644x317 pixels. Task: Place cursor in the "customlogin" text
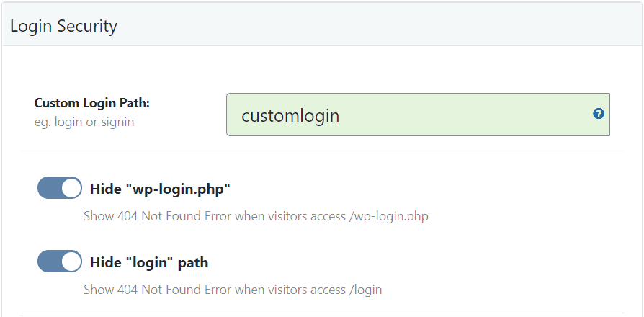coord(290,115)
